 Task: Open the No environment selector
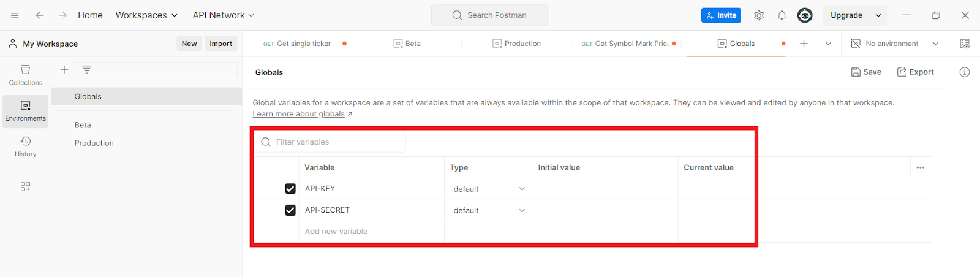[x=895, y=44]
